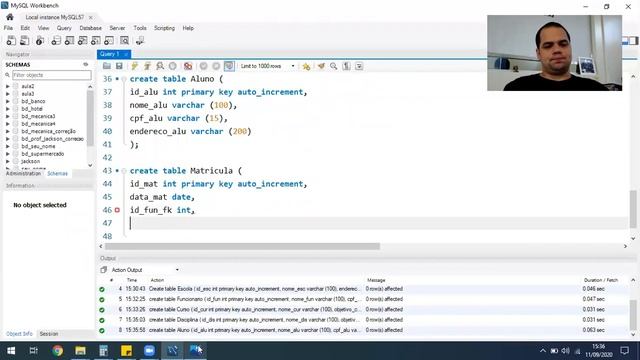Select the bd_seu_nome schema entry
The height and width of the screenshot is (360, 640).
(38, 146)
